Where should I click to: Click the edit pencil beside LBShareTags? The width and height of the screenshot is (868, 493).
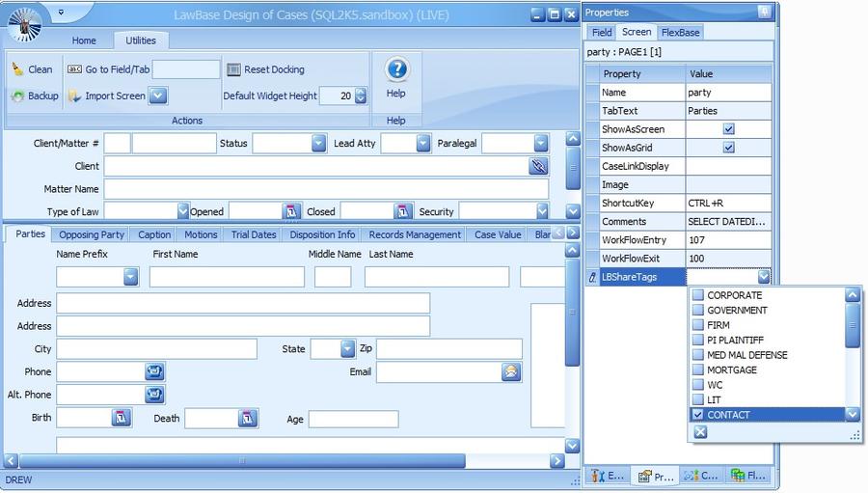[592, 277]
